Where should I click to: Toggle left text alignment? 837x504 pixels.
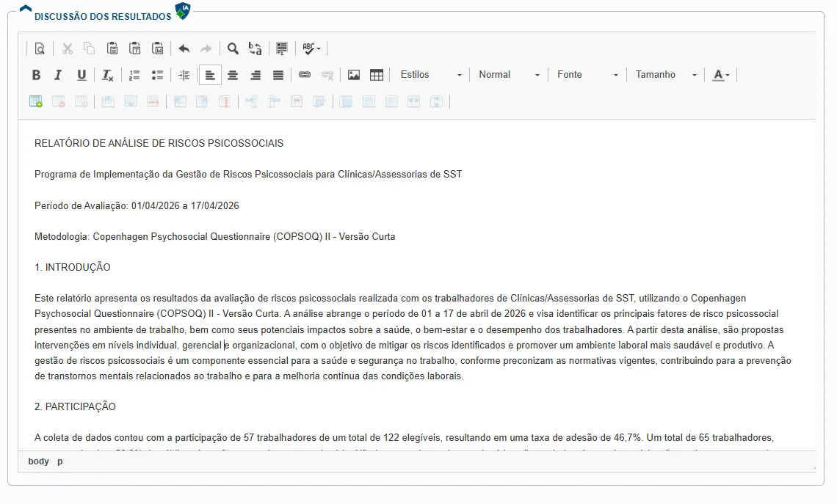[x=210, y=76]
